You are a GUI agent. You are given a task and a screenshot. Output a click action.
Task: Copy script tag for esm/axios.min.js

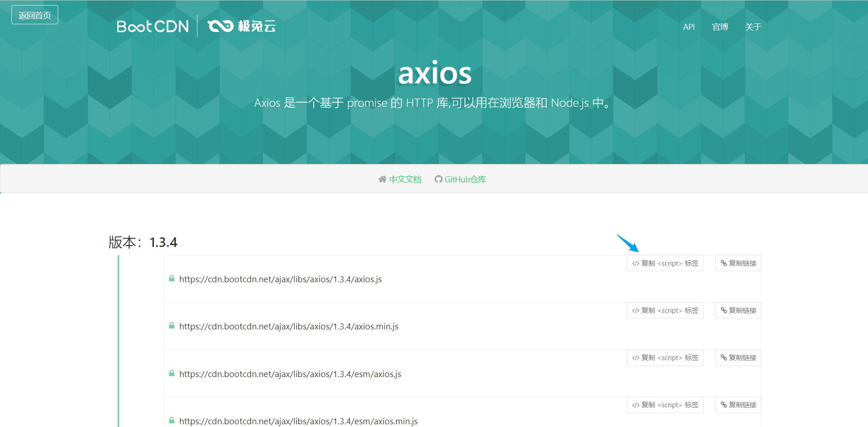[x=665, y=405]
